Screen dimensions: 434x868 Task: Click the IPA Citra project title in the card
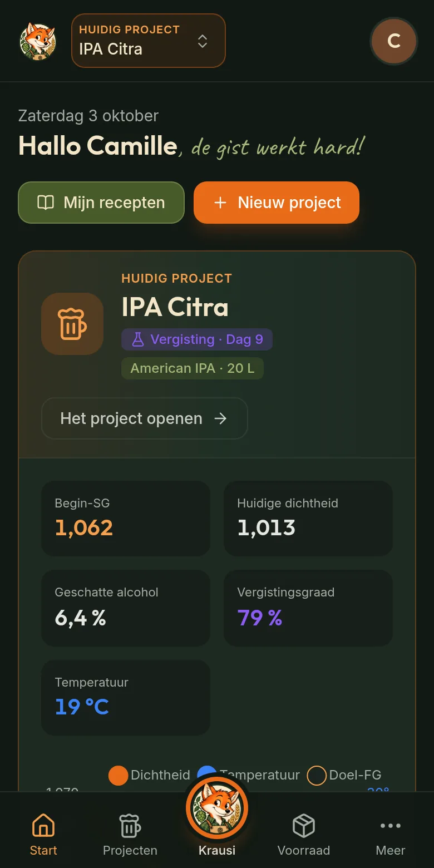click(175, 307)
